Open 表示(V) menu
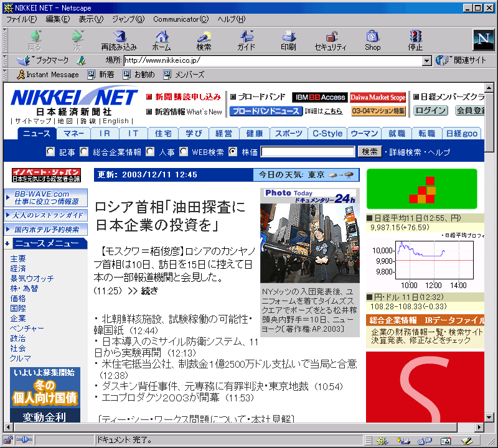 91,19
